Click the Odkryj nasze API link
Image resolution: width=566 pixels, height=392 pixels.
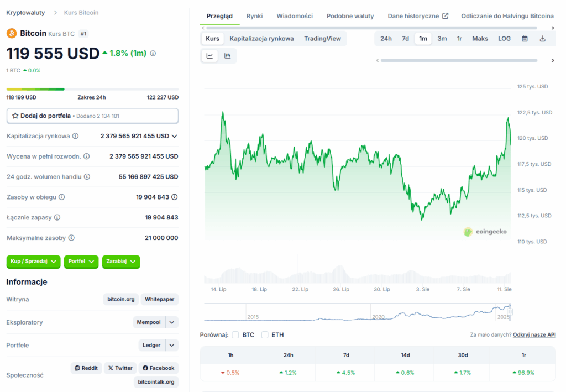pyautogui.click(x=534, y=335)
